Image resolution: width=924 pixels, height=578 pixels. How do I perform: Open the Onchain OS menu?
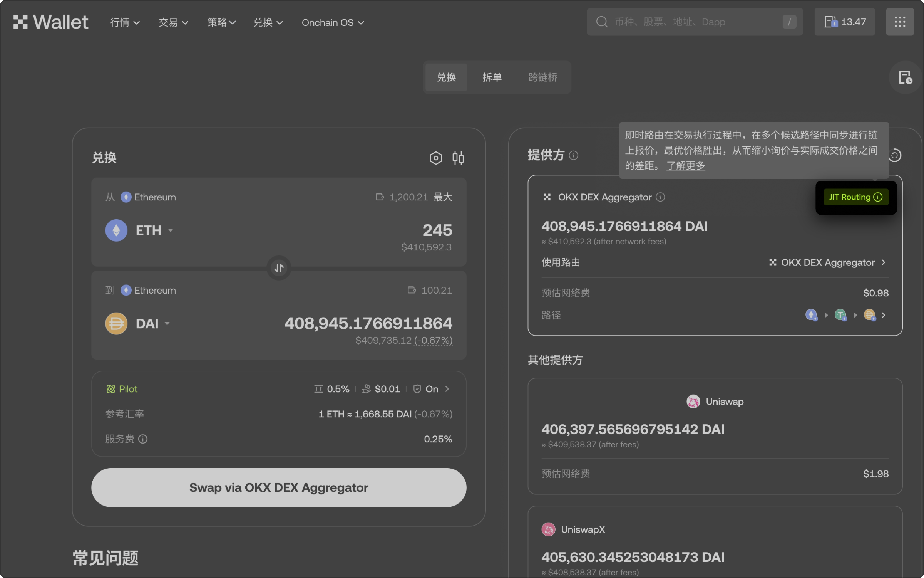click(x=333, y=22)
